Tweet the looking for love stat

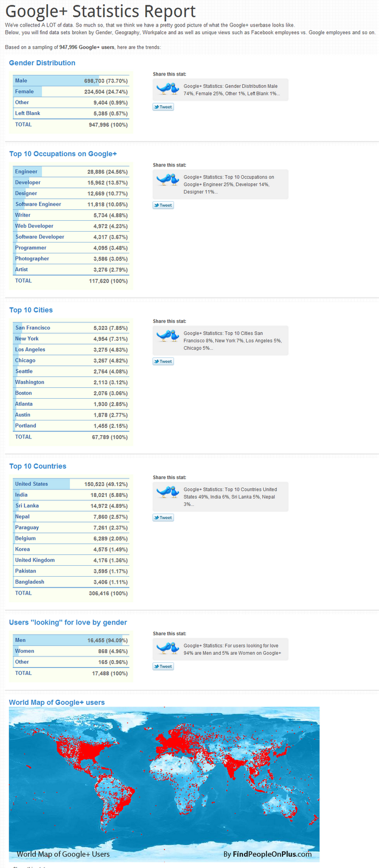click(163, 666)
